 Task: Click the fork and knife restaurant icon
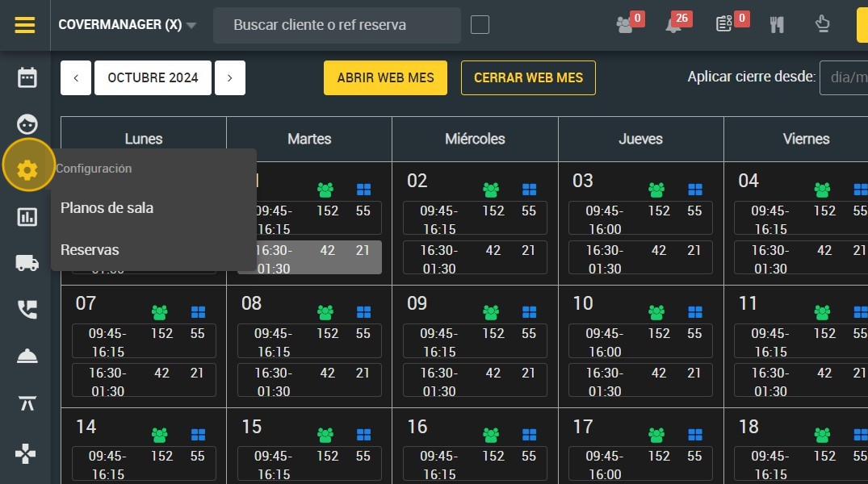click(x=777, y=24)
